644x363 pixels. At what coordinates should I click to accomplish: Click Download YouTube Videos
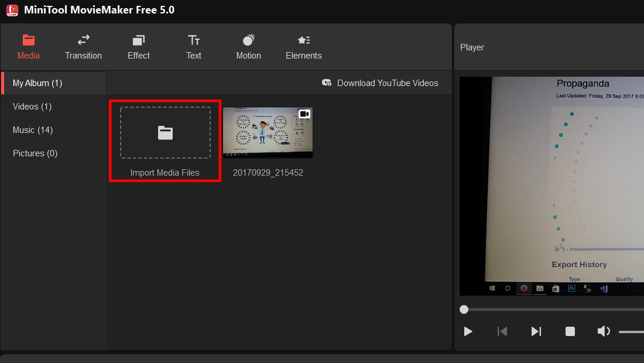point(380,83)
